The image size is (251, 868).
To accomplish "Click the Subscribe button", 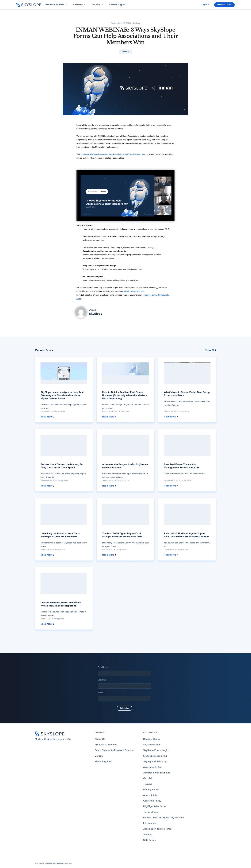I will (x=124, y=708).
